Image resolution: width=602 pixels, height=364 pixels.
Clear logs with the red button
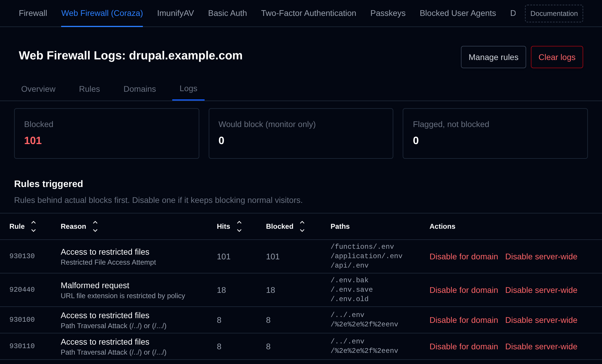(557, 57)
